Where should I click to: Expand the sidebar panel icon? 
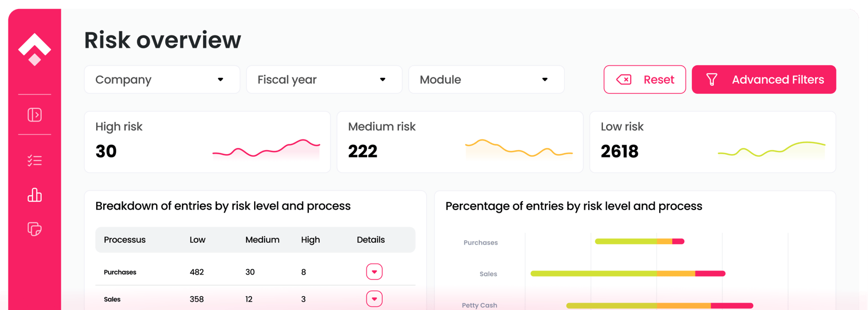(35, 115)
